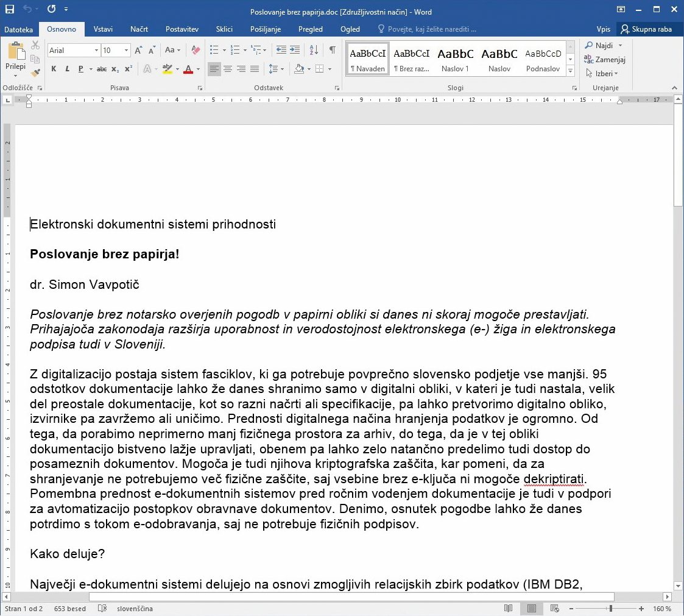Click the Redo (repeat) arrow icon
The height and width of the screenshot is (616, 684).
coord(52,9)
